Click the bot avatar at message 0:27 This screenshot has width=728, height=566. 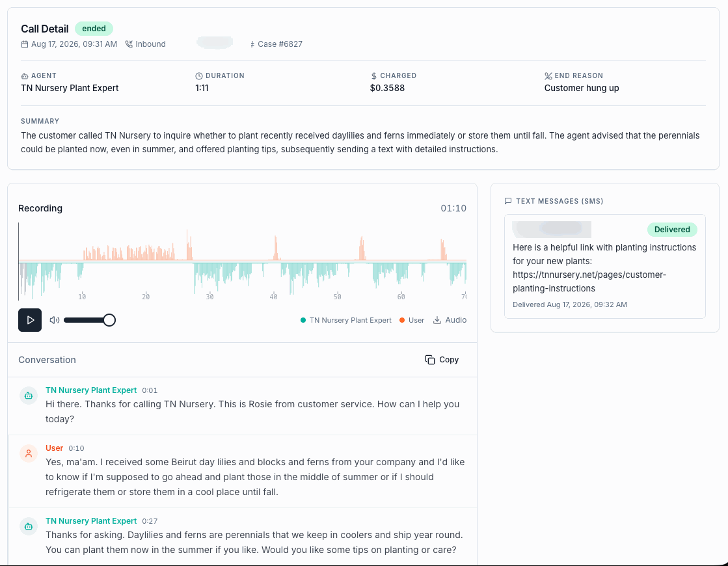29,526
